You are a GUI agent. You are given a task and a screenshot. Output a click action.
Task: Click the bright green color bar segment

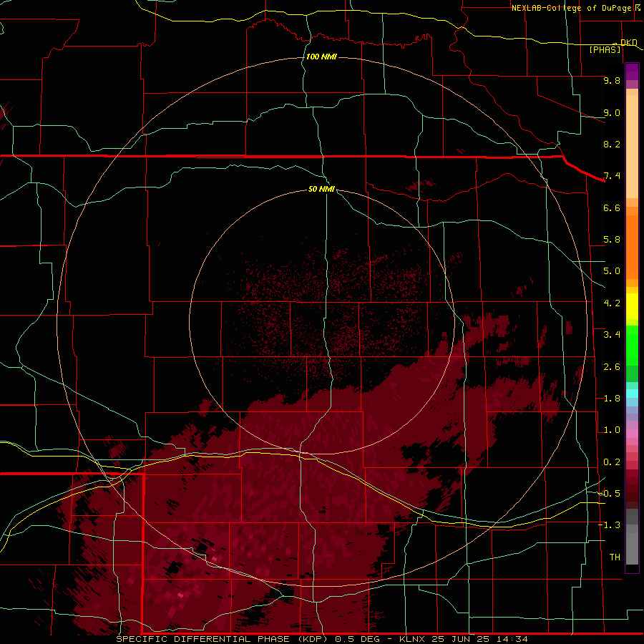tap(632, 345)
